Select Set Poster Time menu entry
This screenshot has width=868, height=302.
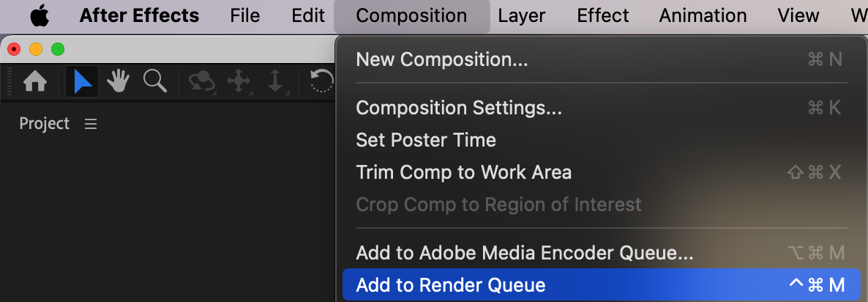tap(426, 140)
